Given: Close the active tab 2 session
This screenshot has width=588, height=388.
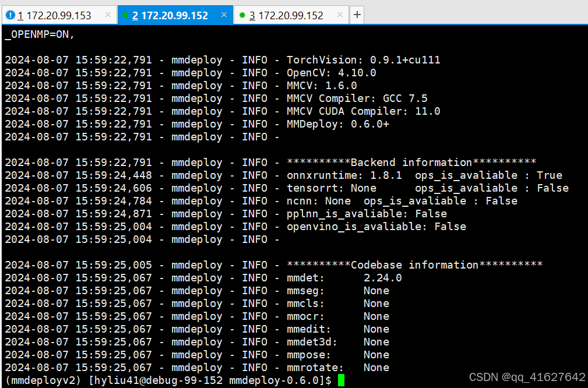Looking at the screenshot, I should tap(224, 15).
